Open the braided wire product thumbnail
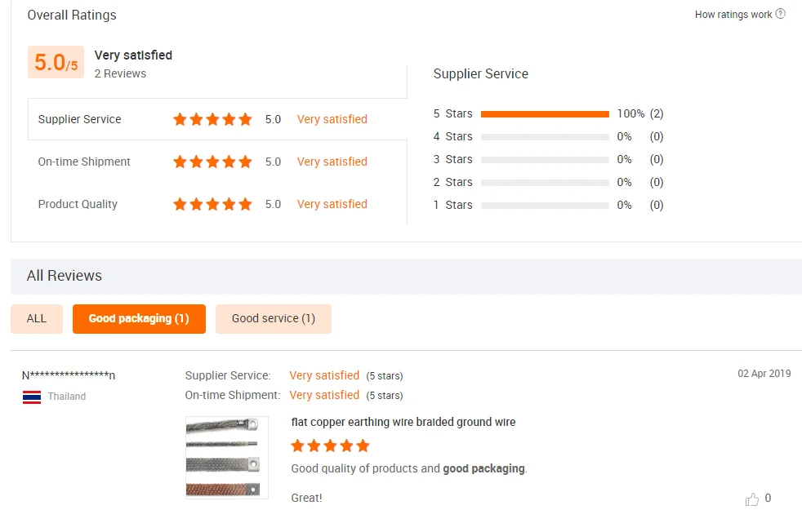Screen dimensions: 802x532 pos(226,457)
